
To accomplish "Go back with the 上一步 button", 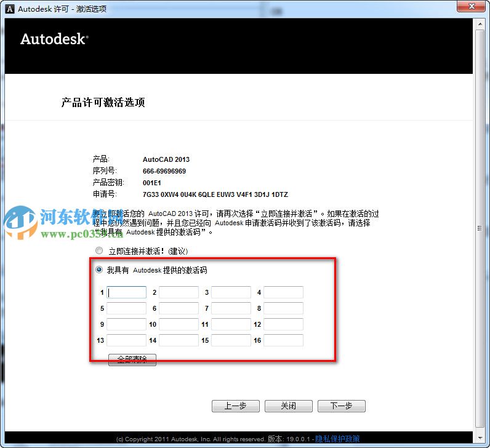I will point(236,406).
